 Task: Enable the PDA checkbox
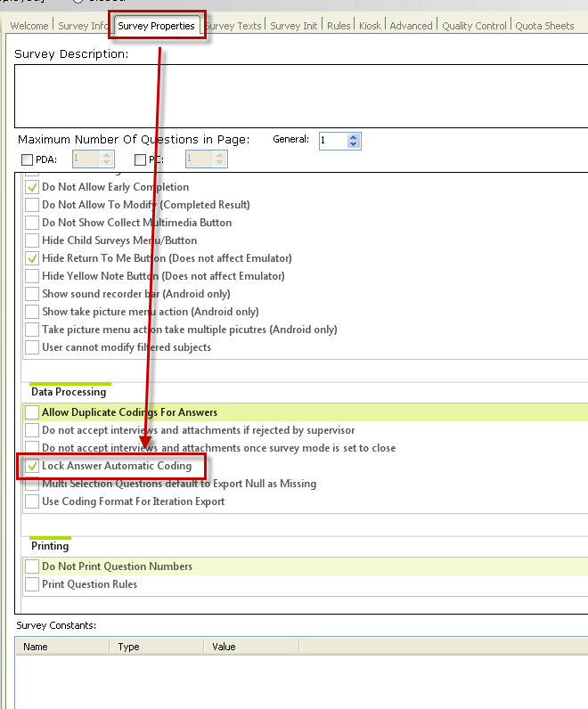coord(27,159)
